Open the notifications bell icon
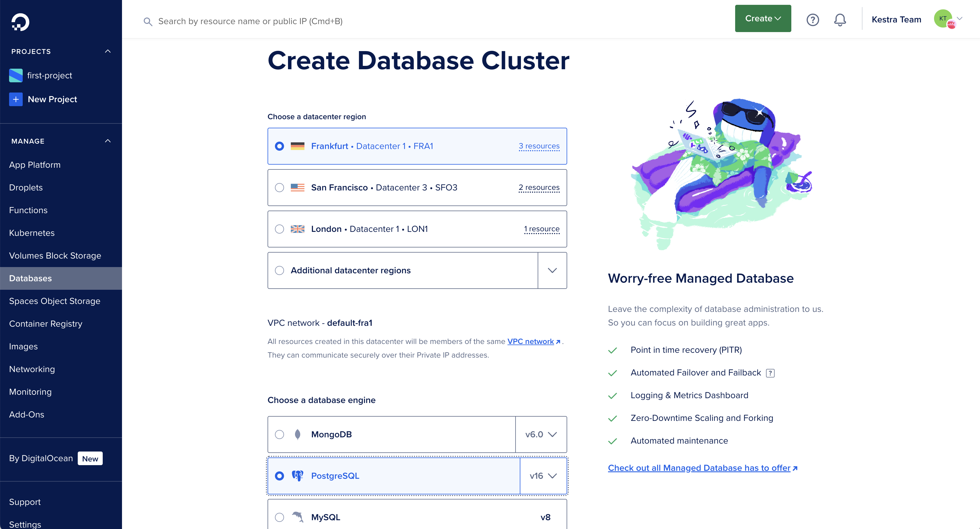 [840, 20]
